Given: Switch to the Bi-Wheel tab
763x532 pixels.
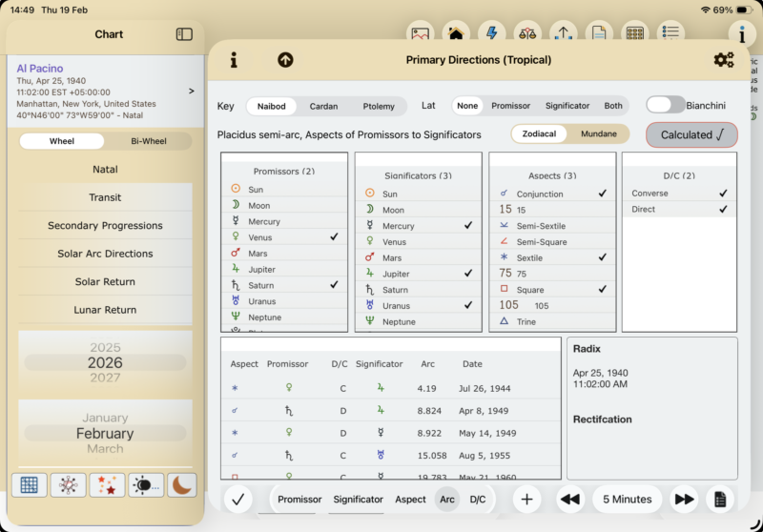Looking at the screenshot, I should point(148,141).
